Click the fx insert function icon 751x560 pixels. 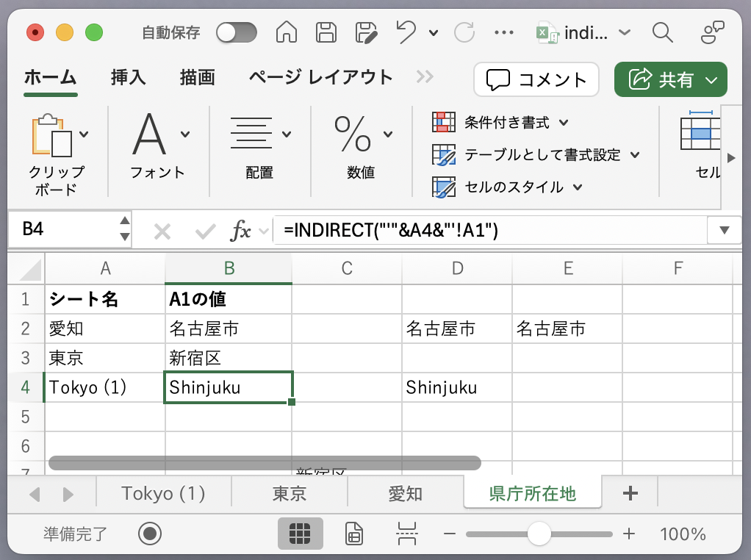click(240, 231)
